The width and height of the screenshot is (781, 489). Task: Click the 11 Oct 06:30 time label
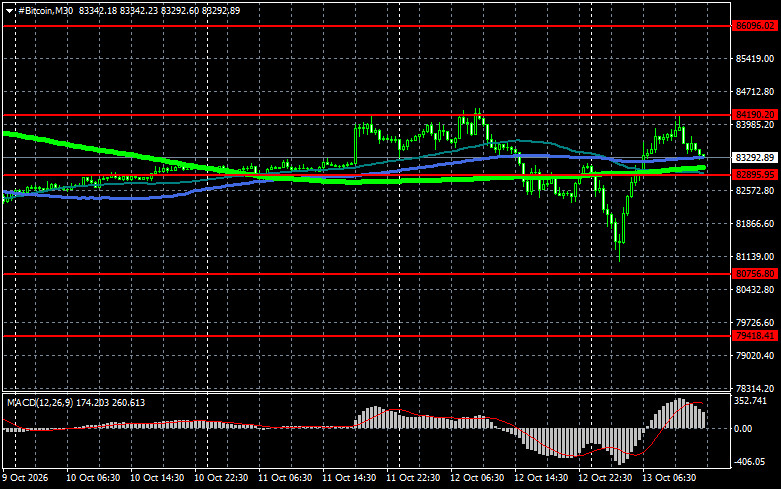click(x=285, y=478)
